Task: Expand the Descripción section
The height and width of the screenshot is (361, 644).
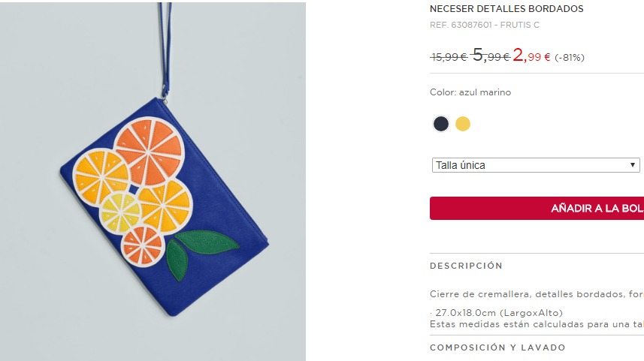Action: [x=466, y=266]
